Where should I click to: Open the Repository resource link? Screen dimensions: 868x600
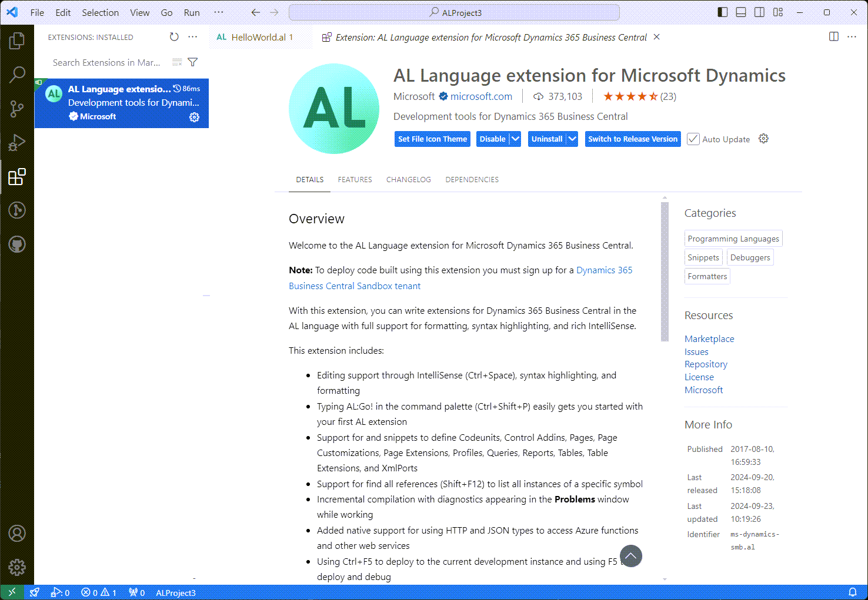[706, 364]
